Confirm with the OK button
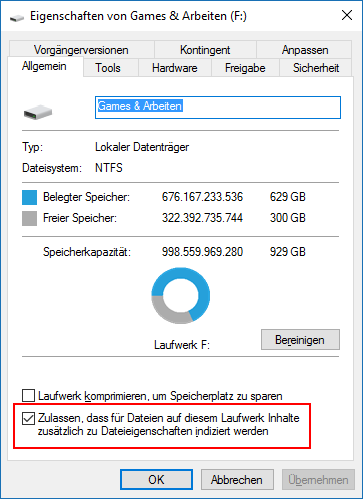Screen dimensions: 363x499 (156, 480)
